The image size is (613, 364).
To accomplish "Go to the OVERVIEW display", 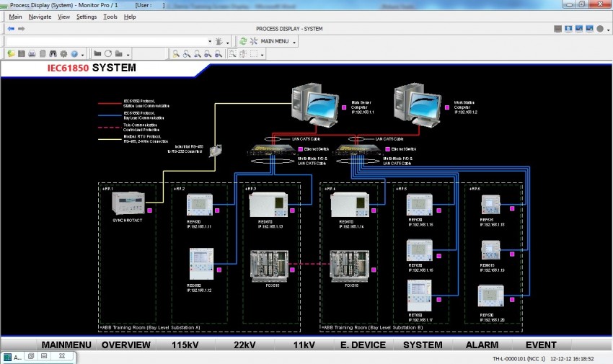I will pos(126,345).
